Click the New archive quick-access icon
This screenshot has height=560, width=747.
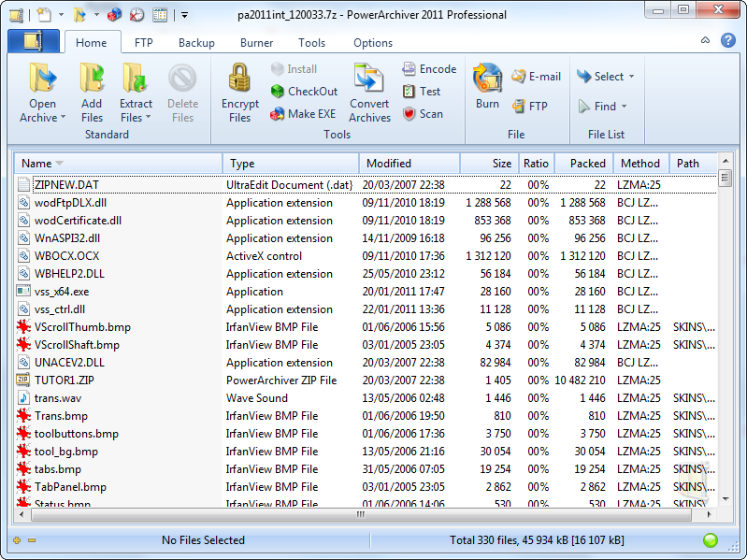[44, 15]
